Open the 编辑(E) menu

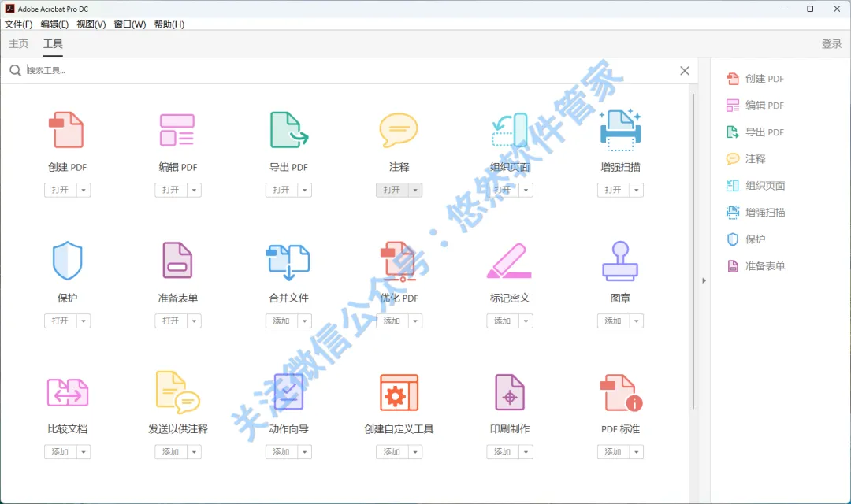pyautogui.click(x=54, y=24)
